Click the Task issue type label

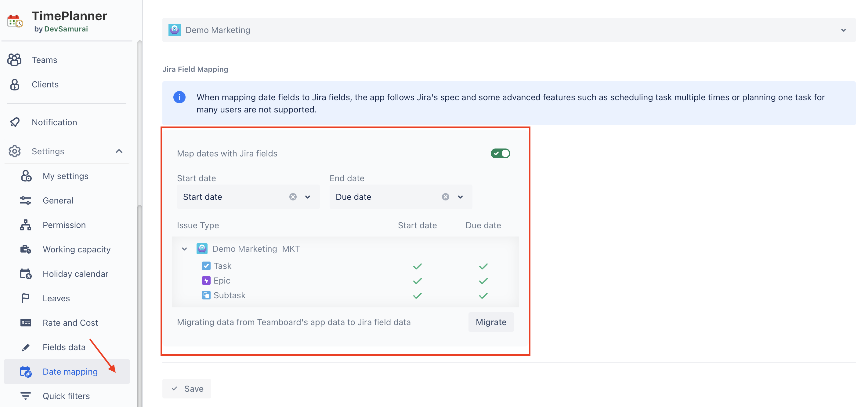pyautogui.click(x=222, y=266)
